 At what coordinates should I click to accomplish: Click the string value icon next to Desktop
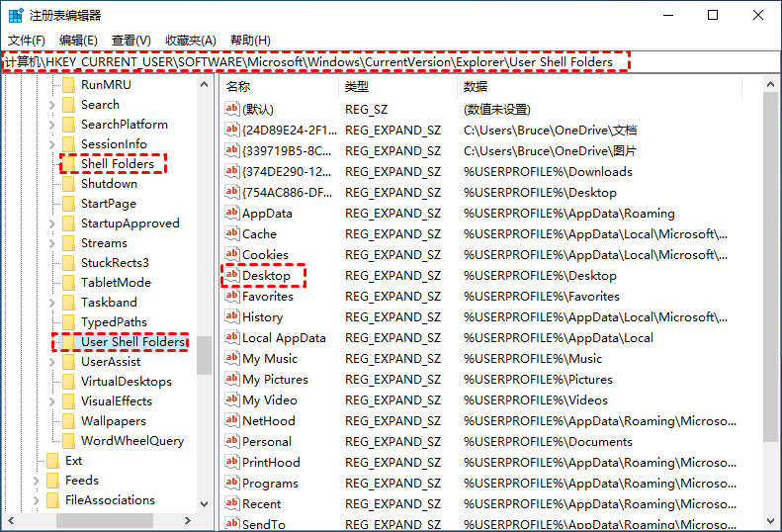pyautogui.click(x=232, y=276)
